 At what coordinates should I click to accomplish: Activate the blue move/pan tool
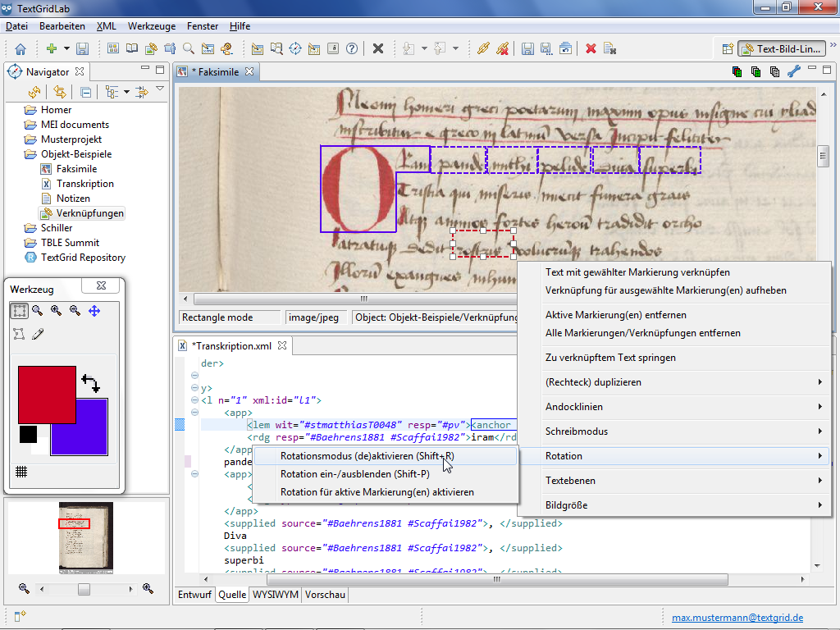[x=94, y=311]
